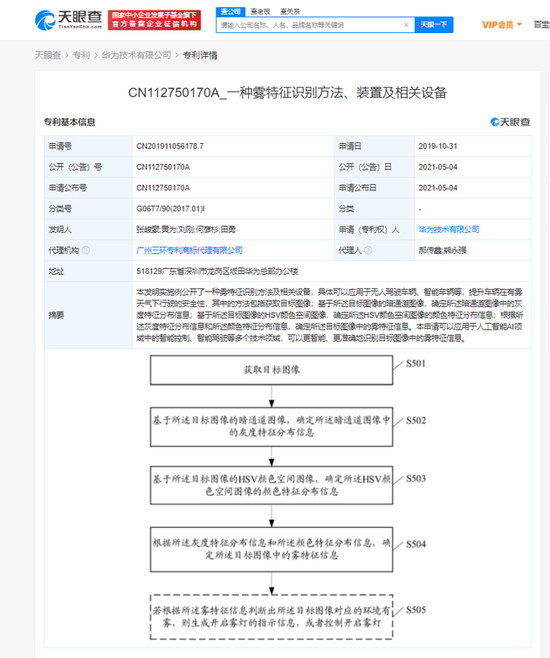Select classification value G06T7/90(2017.01)I

170,209
